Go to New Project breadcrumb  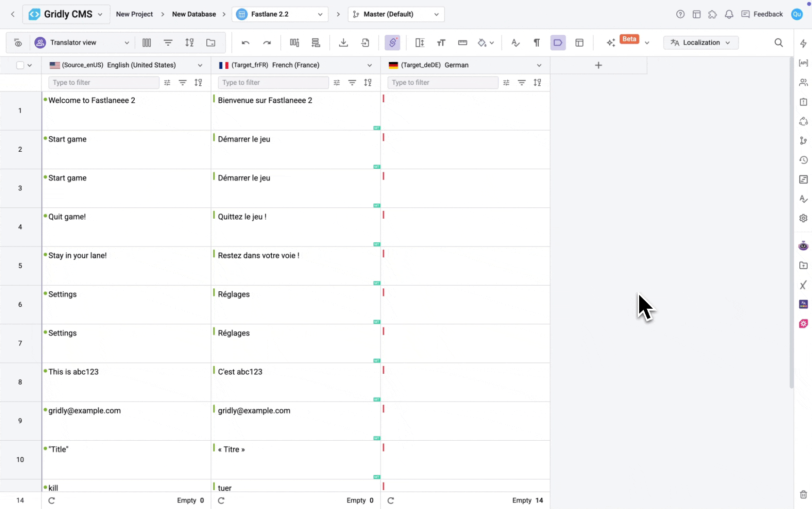[x=134, y=14]
